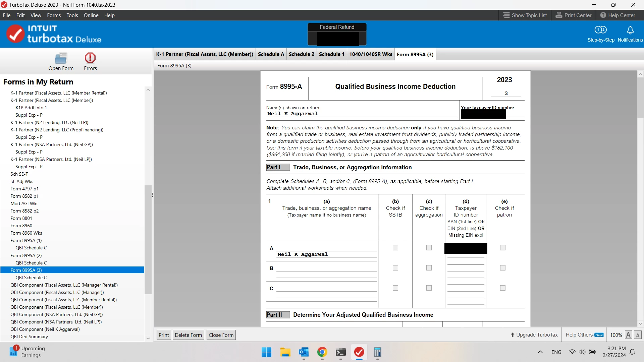The width and height of the screenshot is (644, 362).
Task: Open the Print Center
Action: tap(573, 15)
